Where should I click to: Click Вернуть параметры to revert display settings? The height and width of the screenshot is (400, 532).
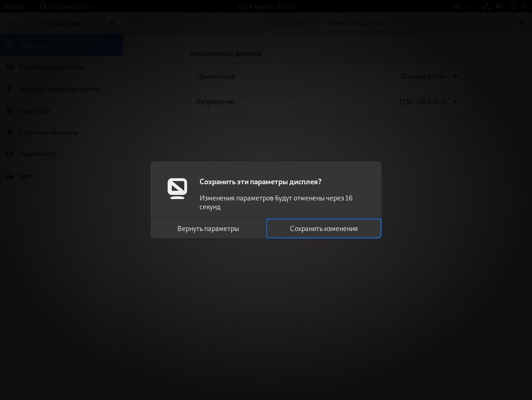point(208,228)
